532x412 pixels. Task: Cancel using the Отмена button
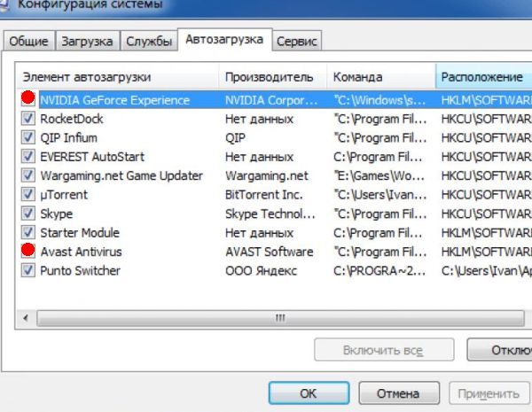click(399, 393)
